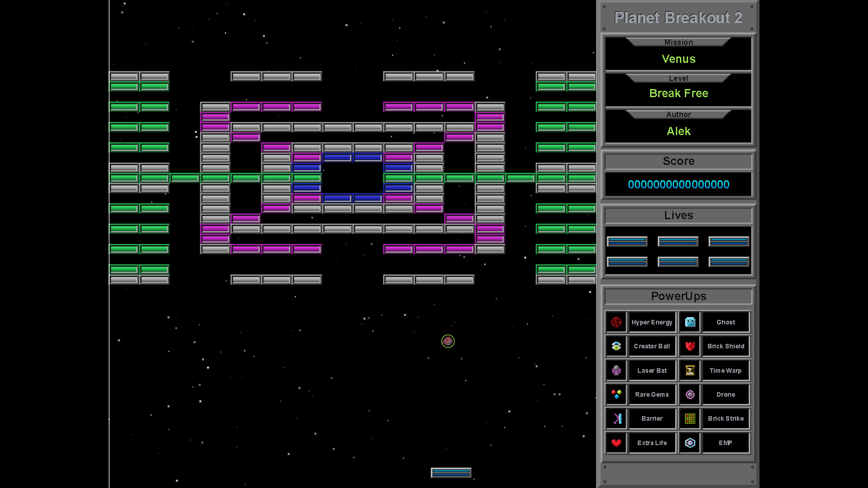
Task: Activate the EMP powerup icon
Action: (689, 443)
